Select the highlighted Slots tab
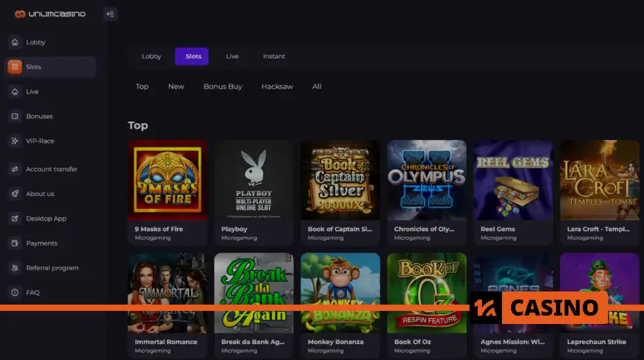The width and height of the screenshot is (644, 360). click(x=192, y=56)
